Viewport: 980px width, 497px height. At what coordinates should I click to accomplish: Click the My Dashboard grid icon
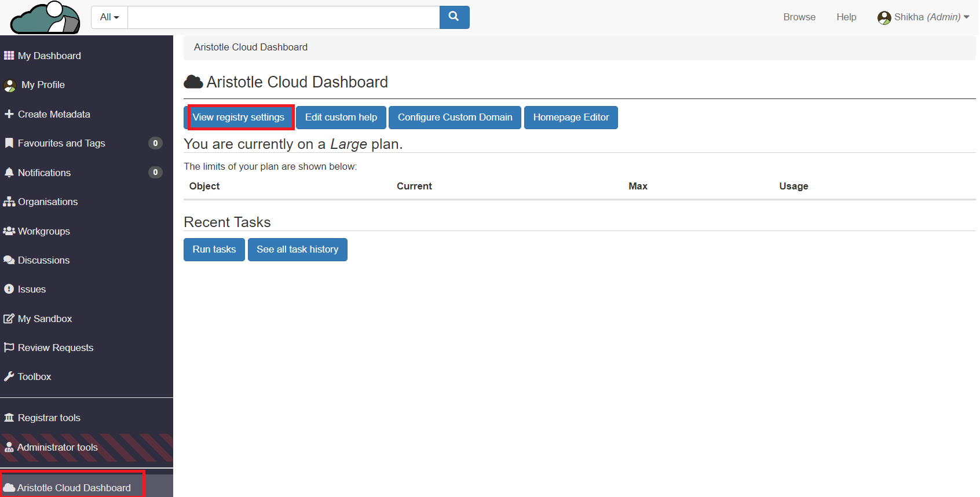pos(9,56)
